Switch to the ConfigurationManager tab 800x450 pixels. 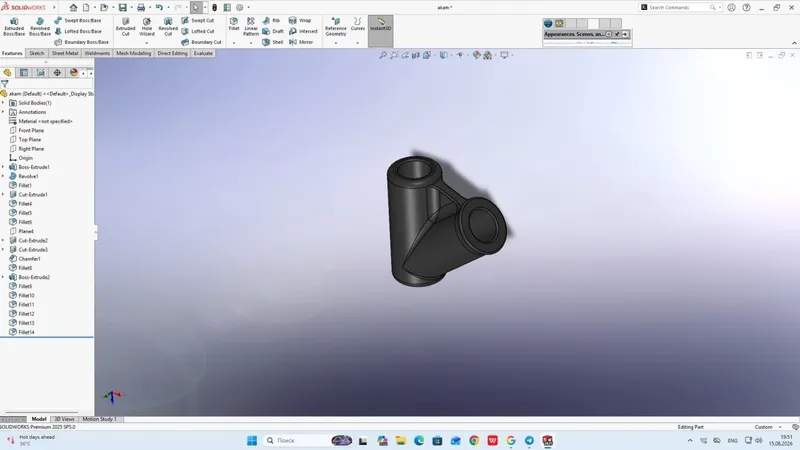pyautogui.click(x=40, y=72)
